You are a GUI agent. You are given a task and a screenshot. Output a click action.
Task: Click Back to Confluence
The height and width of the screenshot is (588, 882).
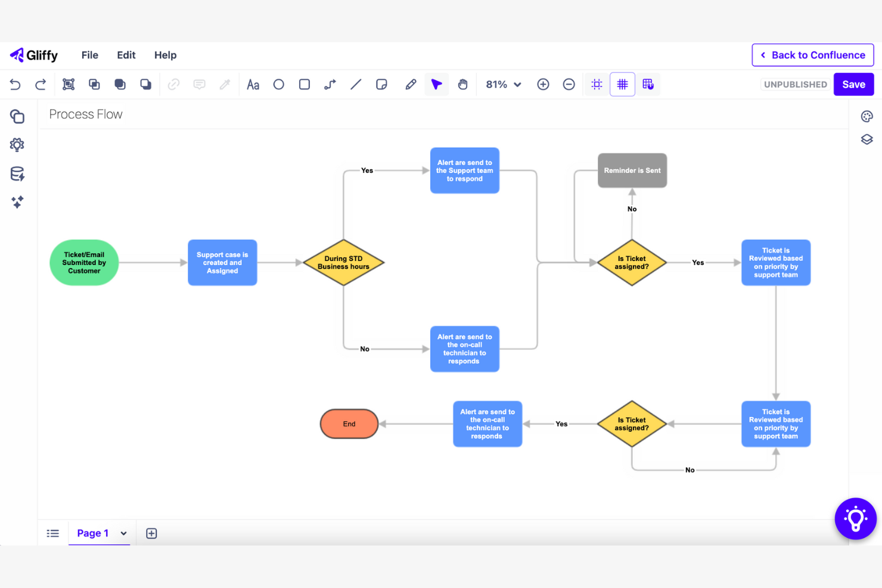click(x=812, y=55)
